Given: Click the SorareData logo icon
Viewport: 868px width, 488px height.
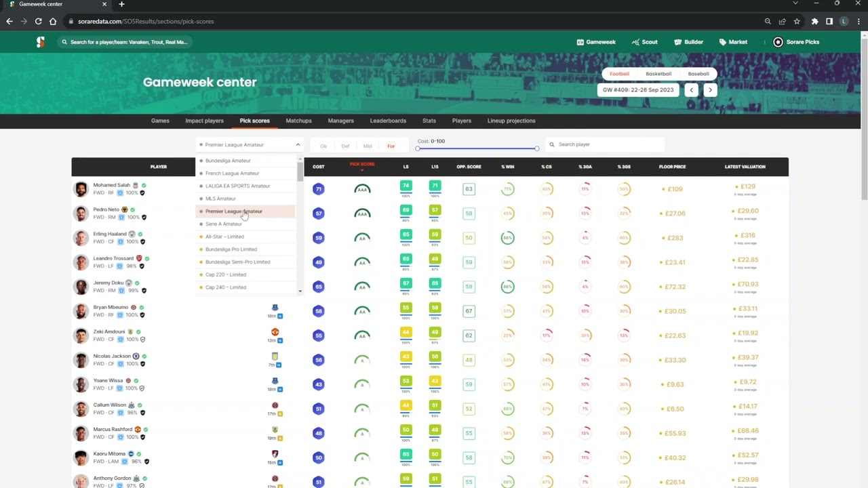Looking at the screenshot, I should (41, 42).
